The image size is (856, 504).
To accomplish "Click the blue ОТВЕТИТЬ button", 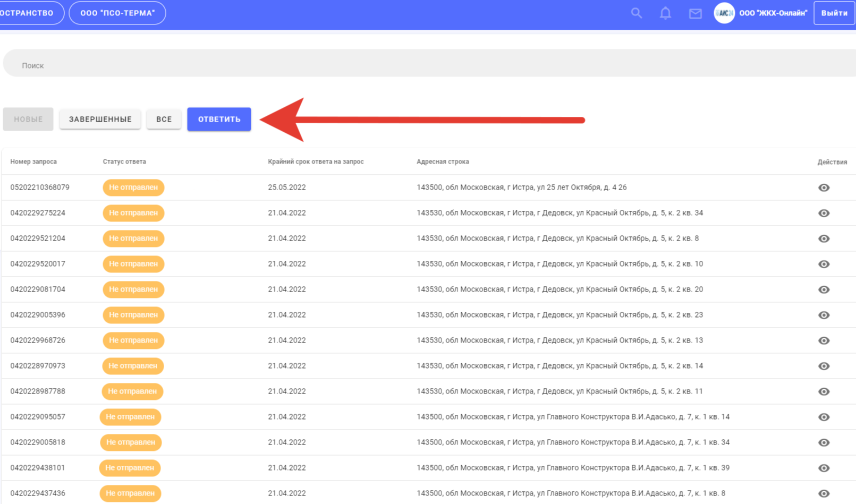I will point(219,119).
